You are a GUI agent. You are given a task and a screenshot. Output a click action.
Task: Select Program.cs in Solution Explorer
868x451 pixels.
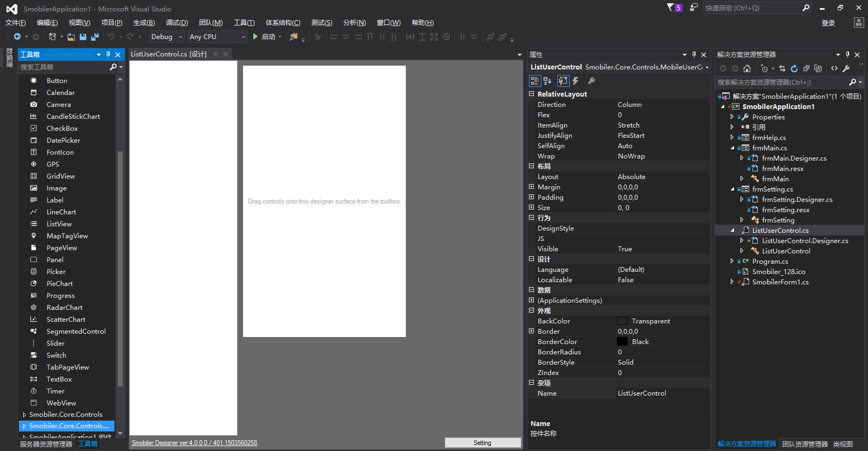point(770,261)
